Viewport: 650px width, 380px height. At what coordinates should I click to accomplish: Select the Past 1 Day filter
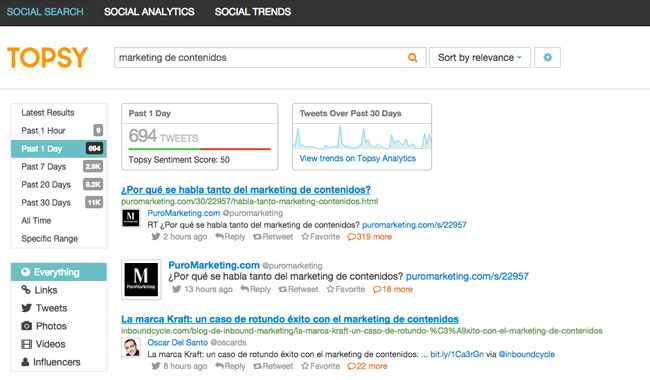58,149
